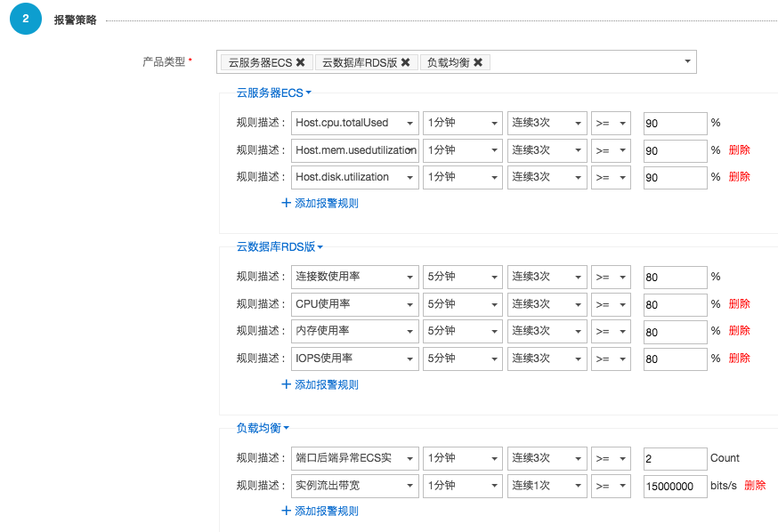Add an alarm rule under 云数据库RDS版
This screenshot has width=778, height=532.
tap(320, 384)
